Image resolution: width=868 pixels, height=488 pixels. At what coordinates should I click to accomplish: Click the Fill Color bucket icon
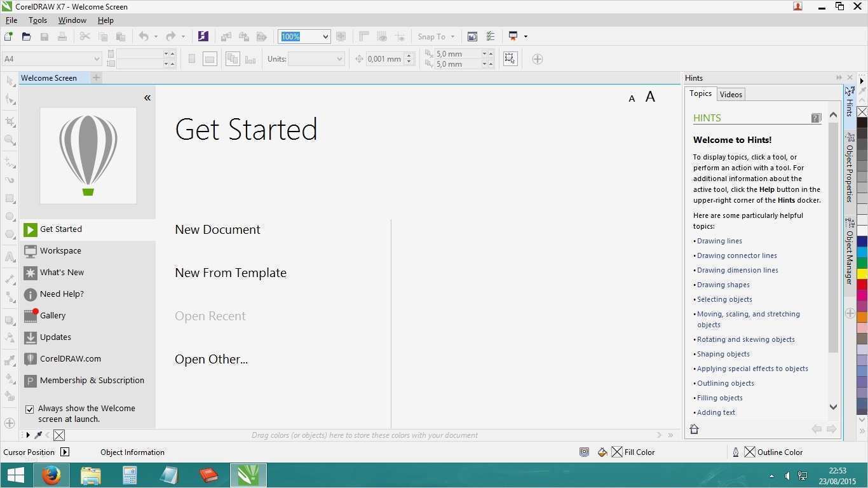click(602, 452)
